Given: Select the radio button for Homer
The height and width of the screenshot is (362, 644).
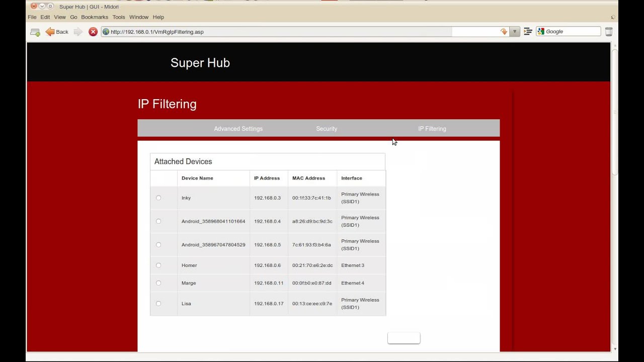Looking at the screenshot, I should click(158, 265).
